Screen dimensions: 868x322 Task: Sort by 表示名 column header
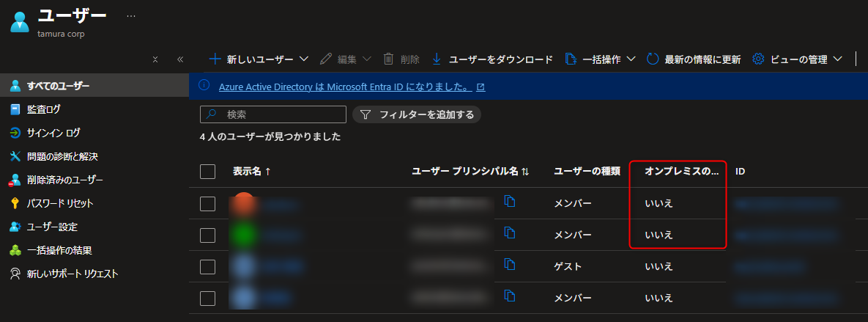tap(252, 172)
